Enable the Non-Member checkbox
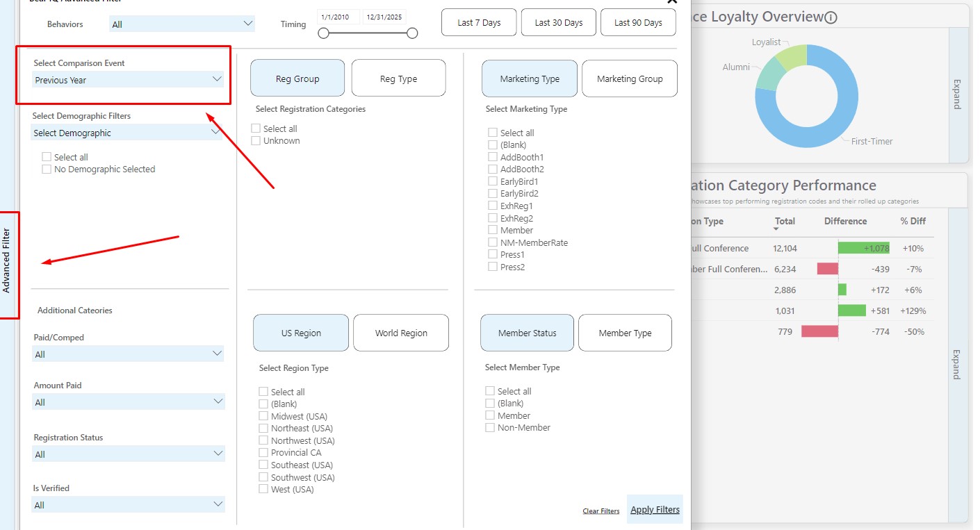This screenshot has width=980, height=530. 490,427
